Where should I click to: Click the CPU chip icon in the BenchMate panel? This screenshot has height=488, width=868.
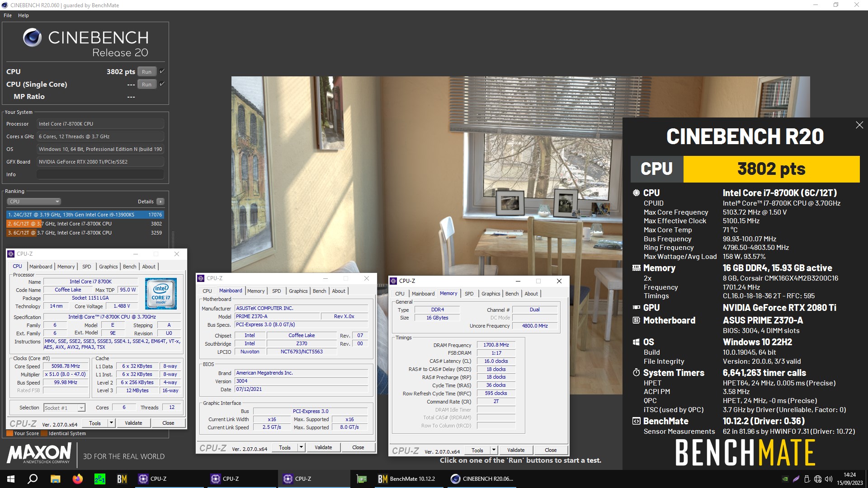[636, 193]
